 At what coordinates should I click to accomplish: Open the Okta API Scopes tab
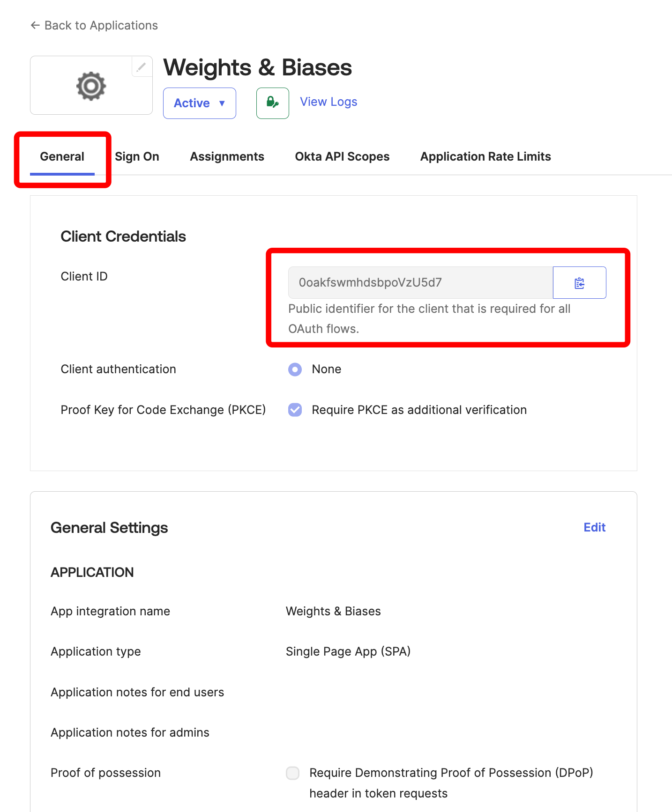click(x=342, y=156)
